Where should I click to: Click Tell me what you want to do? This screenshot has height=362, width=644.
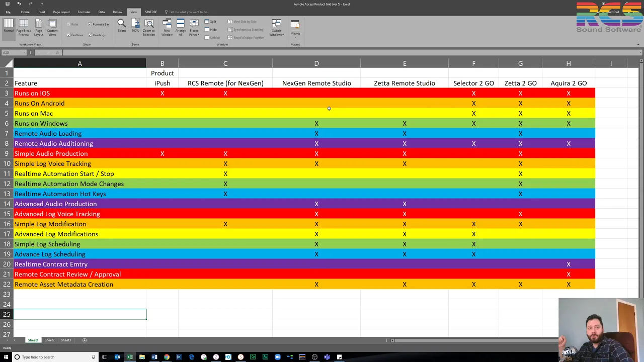189,12
